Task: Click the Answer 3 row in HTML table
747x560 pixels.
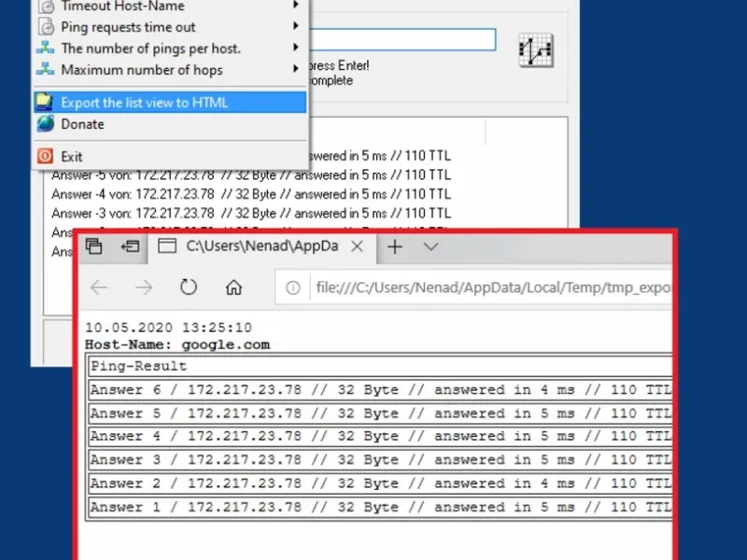Action: pyautogui.click(x=380, y=460)
